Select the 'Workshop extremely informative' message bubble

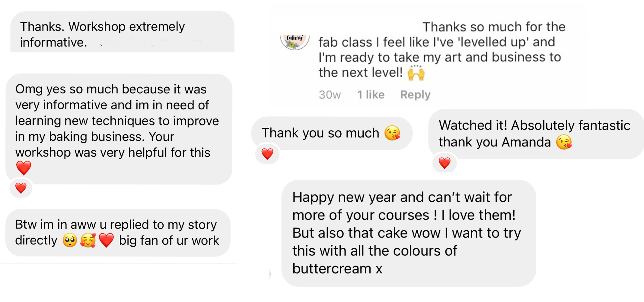(122, 32)
